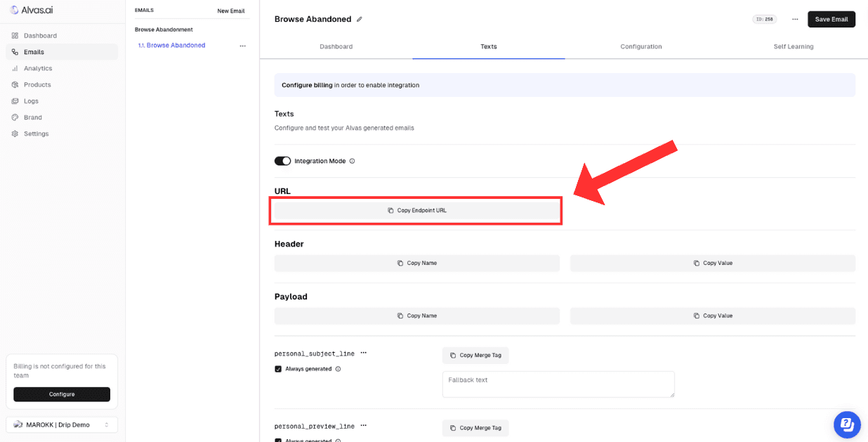The width and height of the screenshot is (868, 442).
Task: Open the MAROKK | Drip Demo team switcher
Action: pos(62,424)
